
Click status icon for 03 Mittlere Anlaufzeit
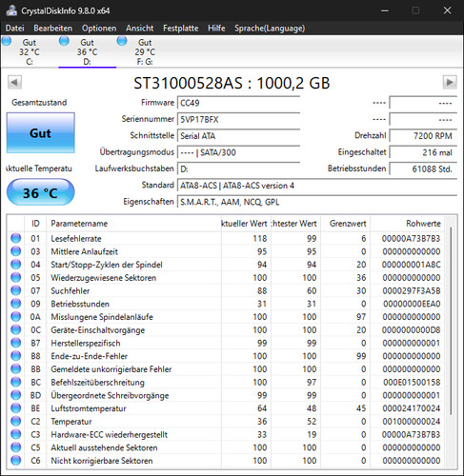[x=16, y=251]
